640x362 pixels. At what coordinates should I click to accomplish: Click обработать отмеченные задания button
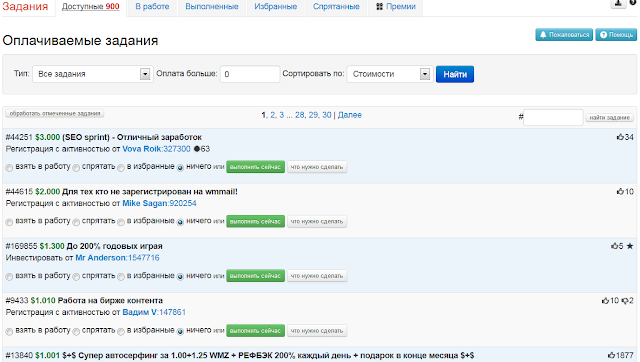point(55,113)
